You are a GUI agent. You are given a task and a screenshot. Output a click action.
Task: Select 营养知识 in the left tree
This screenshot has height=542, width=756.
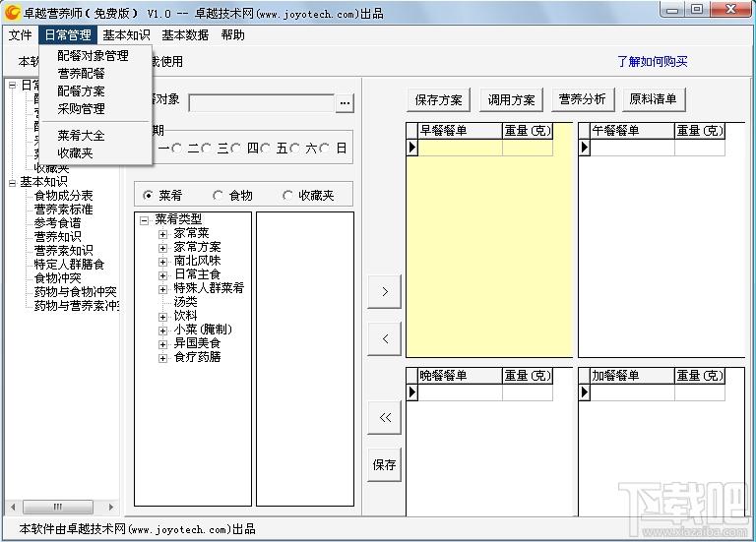click(57, 236)
